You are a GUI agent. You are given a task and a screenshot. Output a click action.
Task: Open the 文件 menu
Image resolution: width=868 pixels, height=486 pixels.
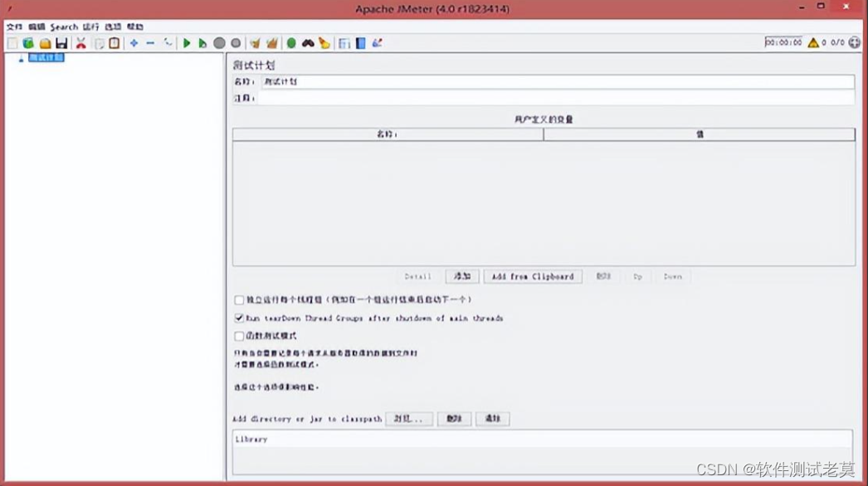pyautogui.click(x=14, y=27)
